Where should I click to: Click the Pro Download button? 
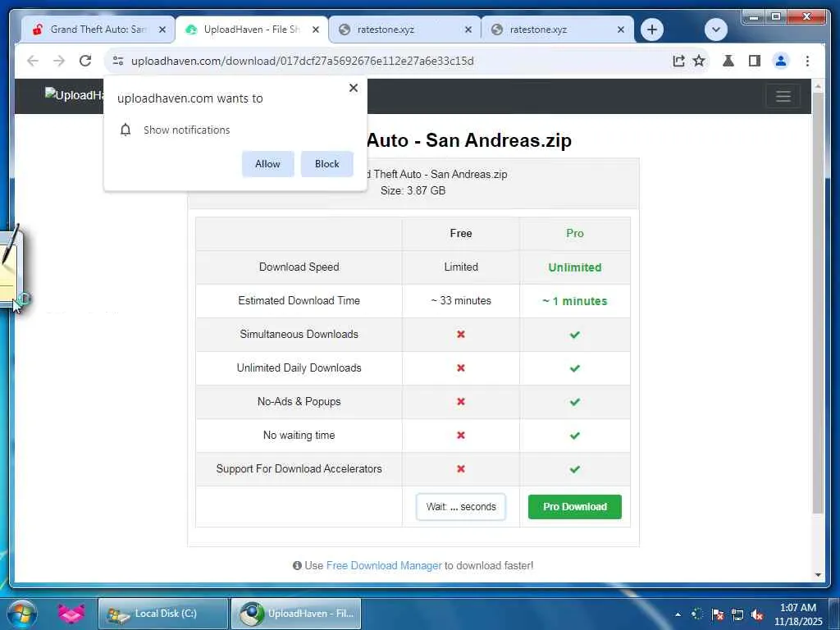pos(575,507)
